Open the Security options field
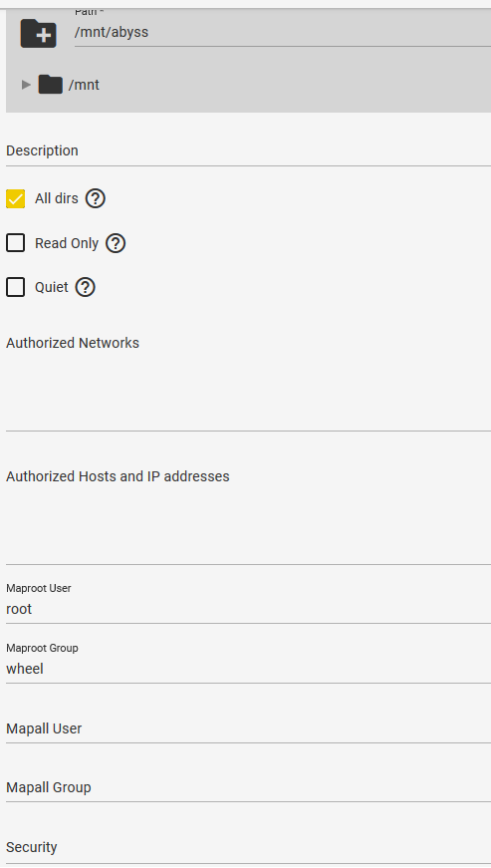The width and height of the screenshot is (491, 868). coord(248,847)
